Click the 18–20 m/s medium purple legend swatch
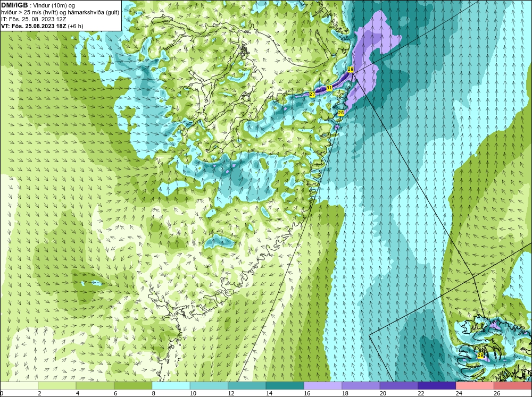This screenshot has height=397, width=532. (x=361, y=385)
